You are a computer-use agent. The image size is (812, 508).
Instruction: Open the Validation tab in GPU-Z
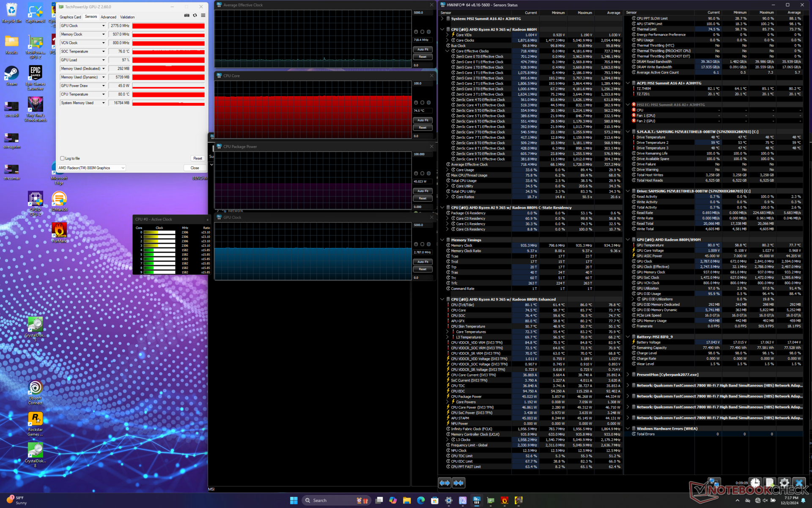(127, 17)
